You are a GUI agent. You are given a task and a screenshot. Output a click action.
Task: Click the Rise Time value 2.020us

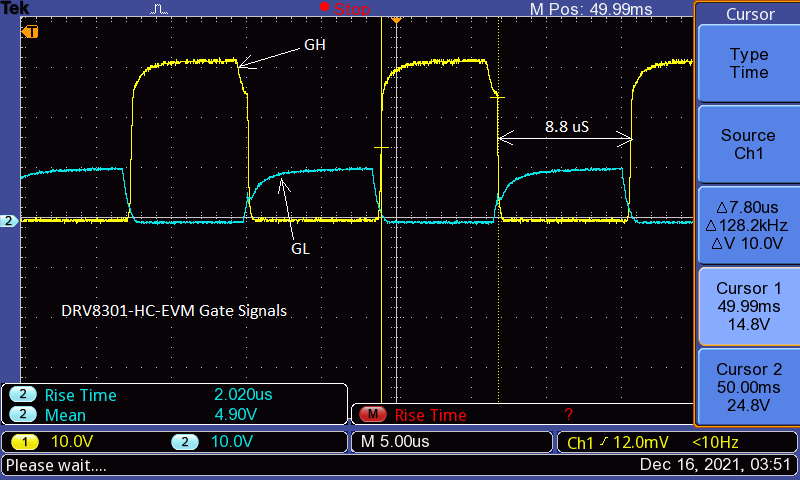tap(243, 394)
